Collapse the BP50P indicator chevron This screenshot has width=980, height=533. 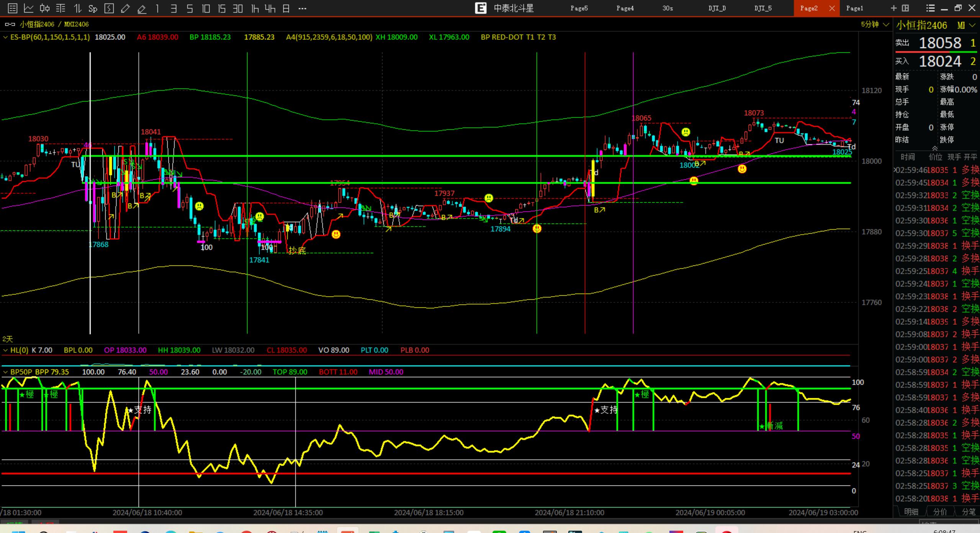(x=5, y=372)
